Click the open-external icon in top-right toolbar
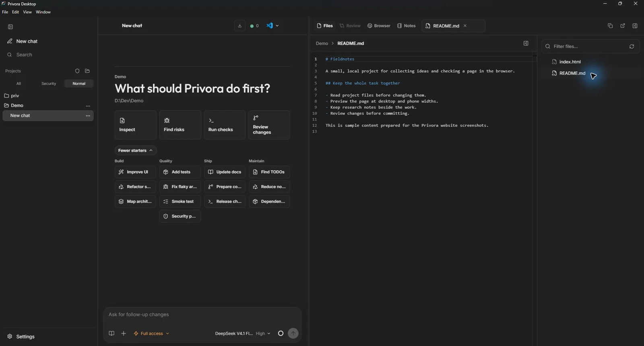The width and height of the screenshot is (644, 346). pos(623,26)
